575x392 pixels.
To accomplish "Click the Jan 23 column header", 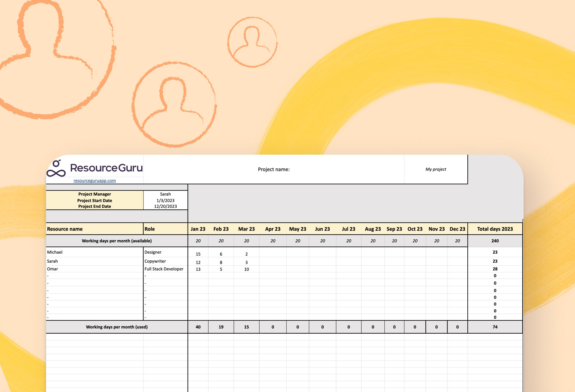I will point(198,229).
